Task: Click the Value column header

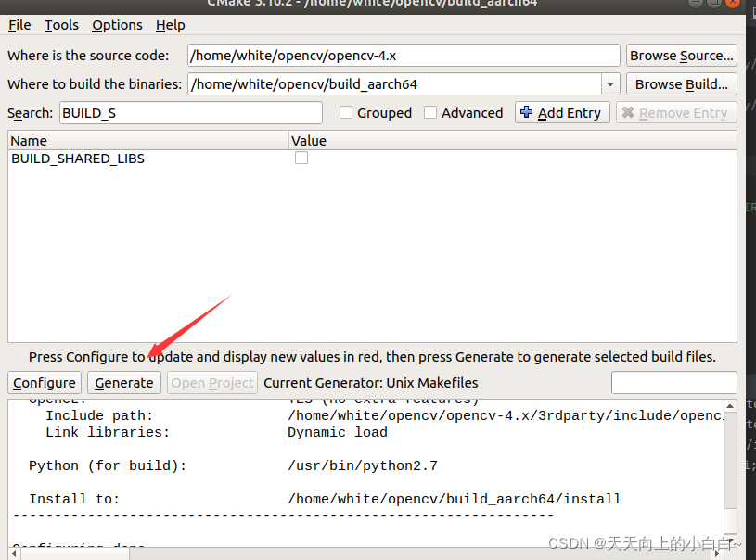Action: pos(513,141)
